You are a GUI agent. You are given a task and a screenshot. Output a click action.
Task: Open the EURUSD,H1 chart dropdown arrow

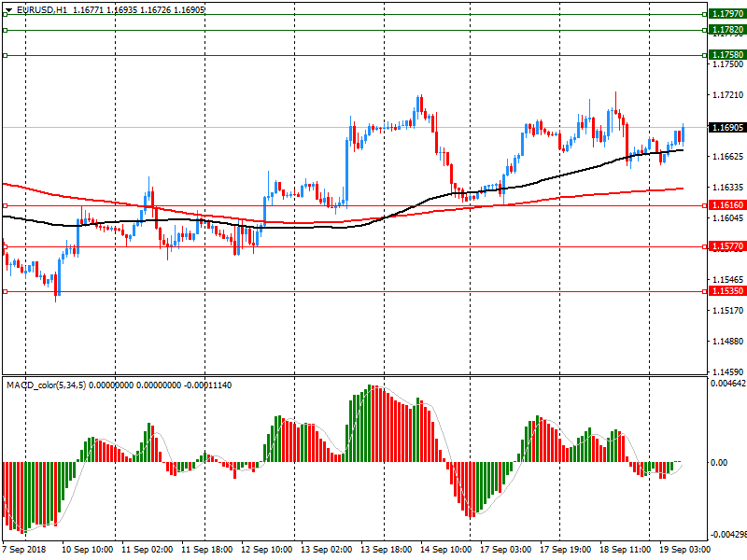[8, 9]
